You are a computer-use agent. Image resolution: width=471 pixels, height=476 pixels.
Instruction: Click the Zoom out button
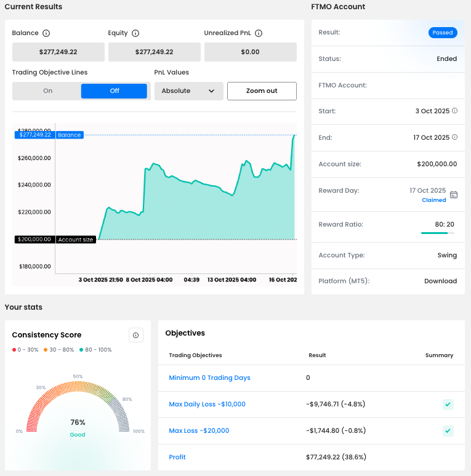point(262,91)
